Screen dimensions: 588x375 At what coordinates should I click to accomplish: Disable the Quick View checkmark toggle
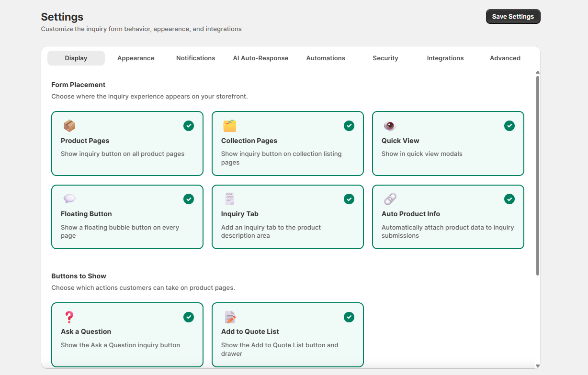509,126
